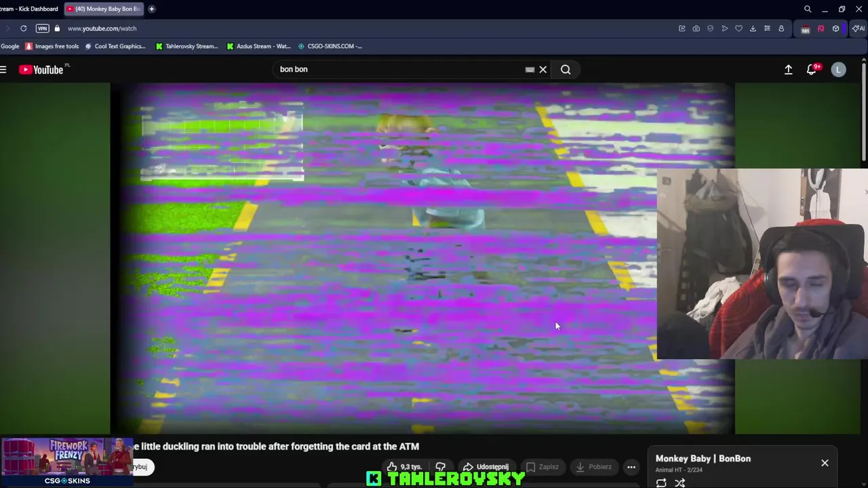
Task: Select the Monkey Baby Bon Bon tab
Action: pyautogui.click(x=104, y=9)
